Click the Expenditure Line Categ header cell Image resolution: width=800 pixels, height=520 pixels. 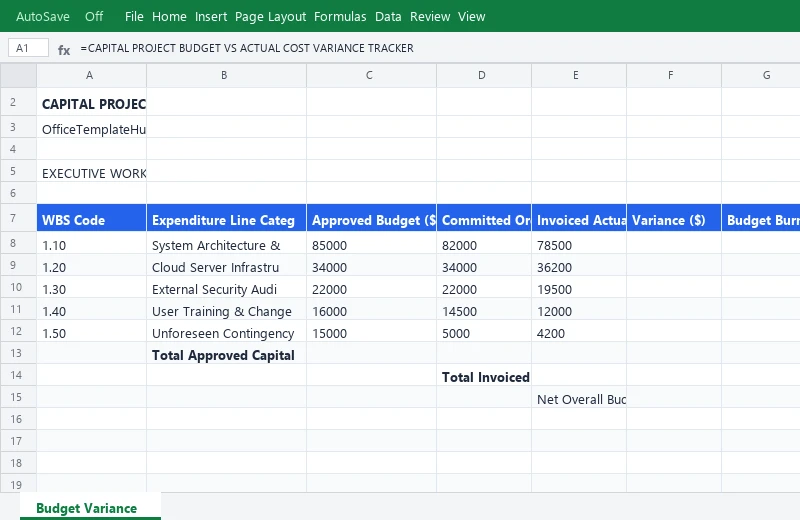click(x=227, y=218)
